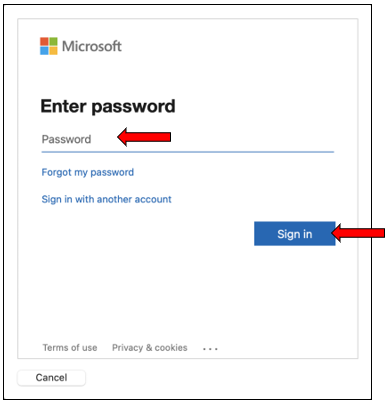
Task: Click the blue Sign in button
Action: tap(295, 234)
